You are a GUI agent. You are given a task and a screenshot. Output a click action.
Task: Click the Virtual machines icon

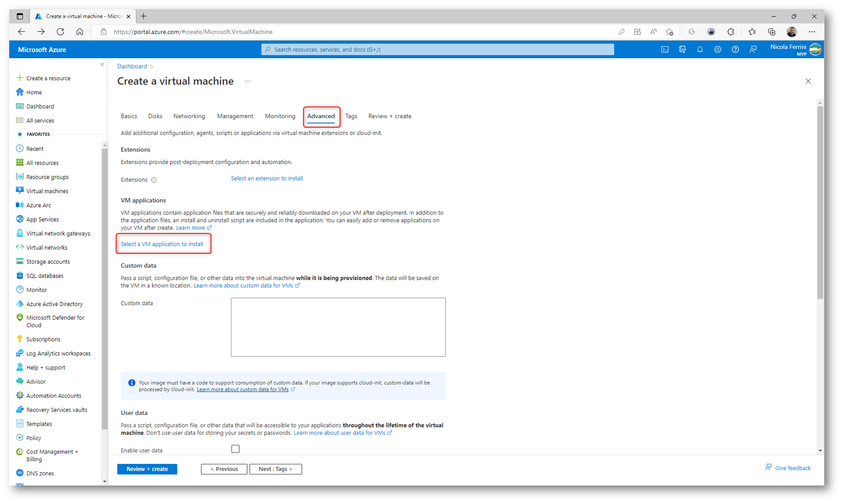tap(19, 191)
